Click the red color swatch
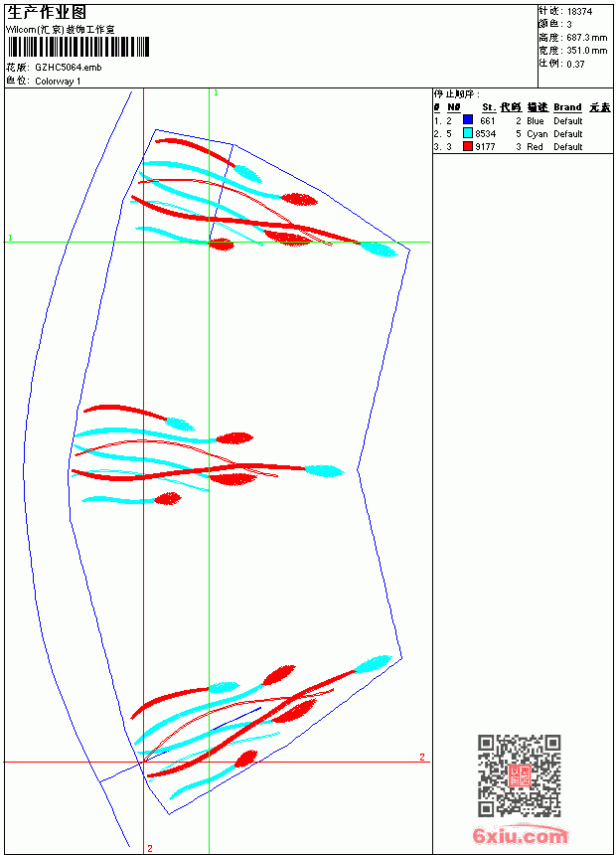 (x=468, y=146)
